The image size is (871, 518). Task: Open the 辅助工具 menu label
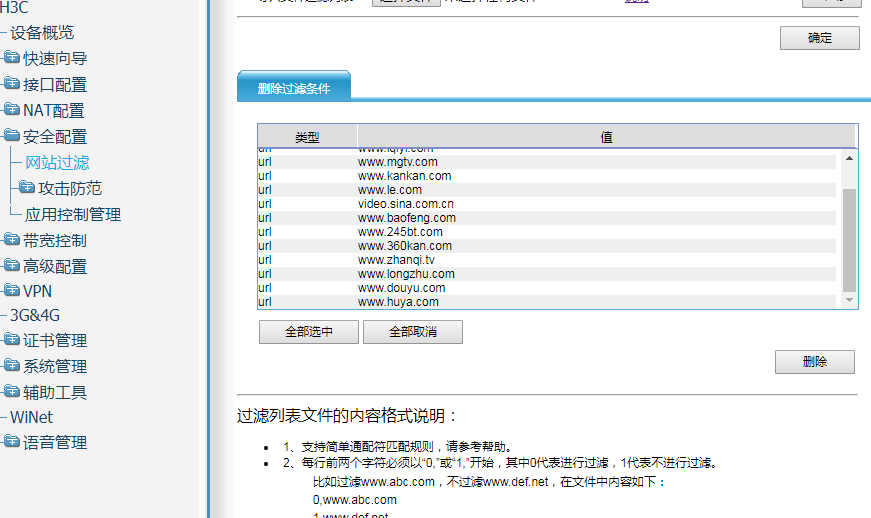point(55,393)
